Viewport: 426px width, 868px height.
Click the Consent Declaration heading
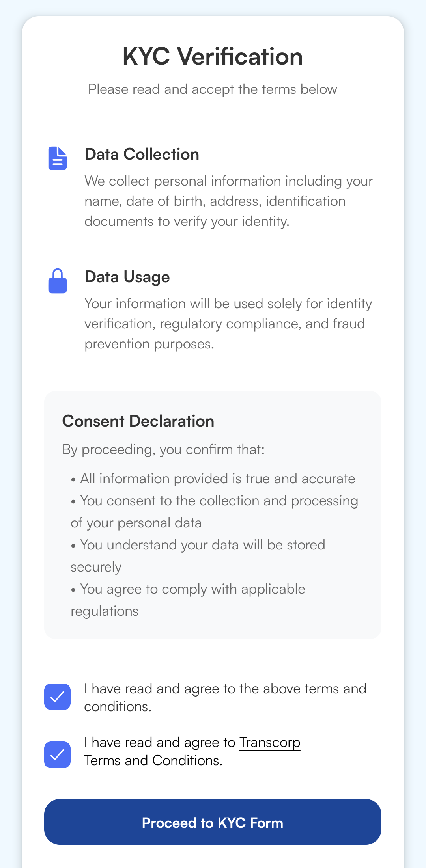tap(138, 421)
